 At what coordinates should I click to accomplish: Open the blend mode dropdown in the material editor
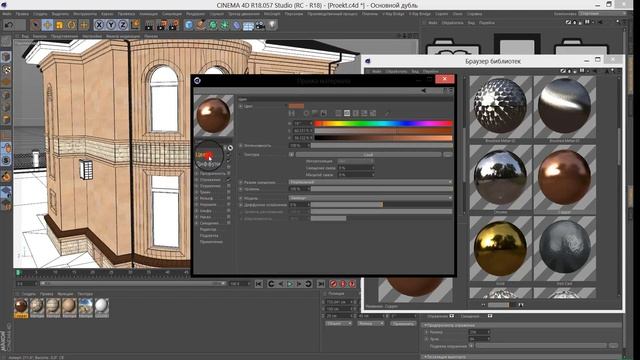point(371,182)
